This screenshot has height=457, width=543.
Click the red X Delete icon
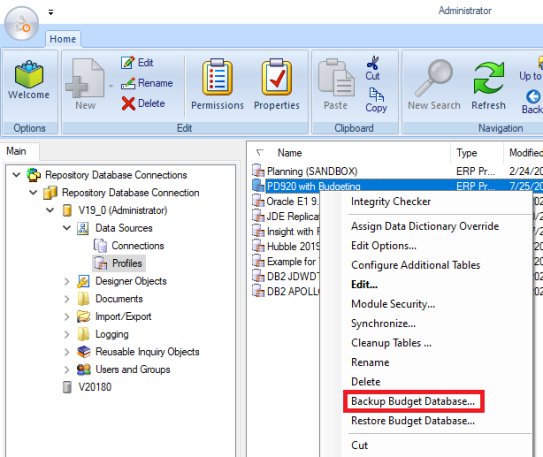[x=128, y=103]
